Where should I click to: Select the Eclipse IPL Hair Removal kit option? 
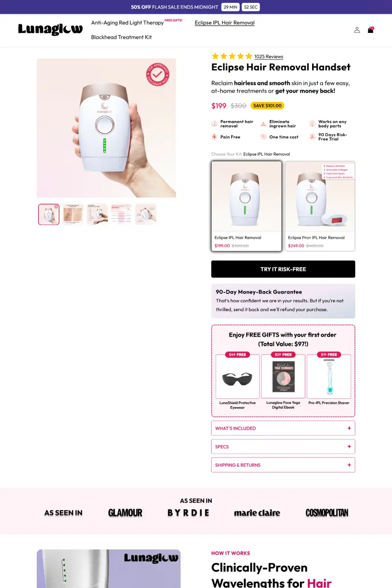click(x=246, y=206)
